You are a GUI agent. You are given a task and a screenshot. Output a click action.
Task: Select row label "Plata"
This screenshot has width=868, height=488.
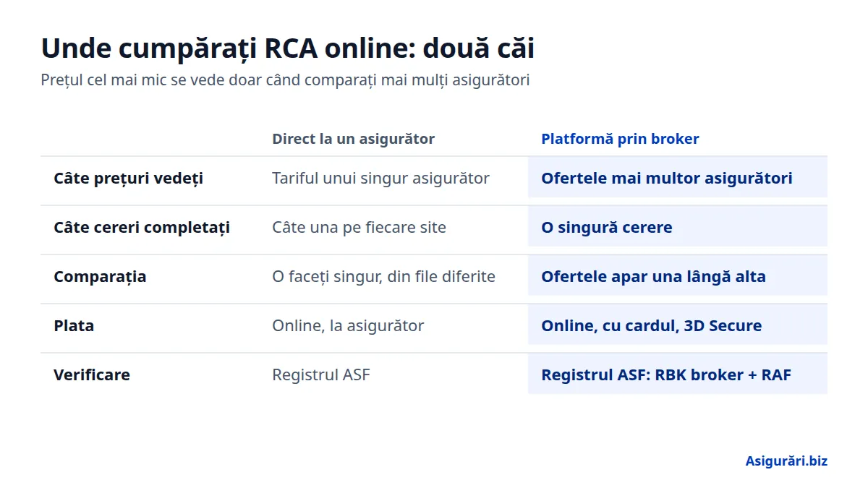74,325
